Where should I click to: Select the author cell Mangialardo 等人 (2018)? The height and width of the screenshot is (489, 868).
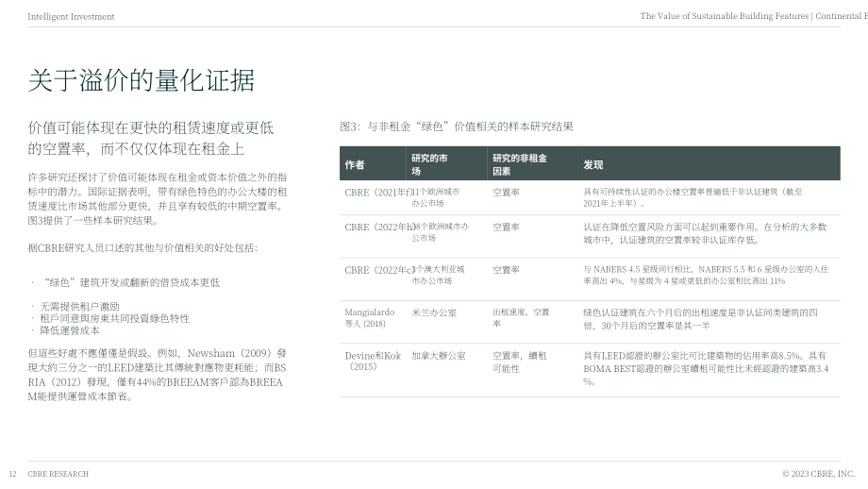369,318
